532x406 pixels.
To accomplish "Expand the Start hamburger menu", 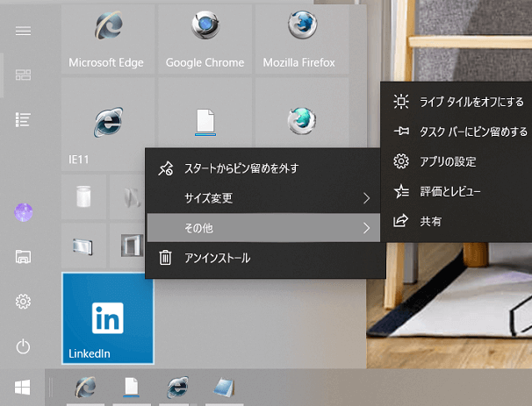I will (23, 32).
